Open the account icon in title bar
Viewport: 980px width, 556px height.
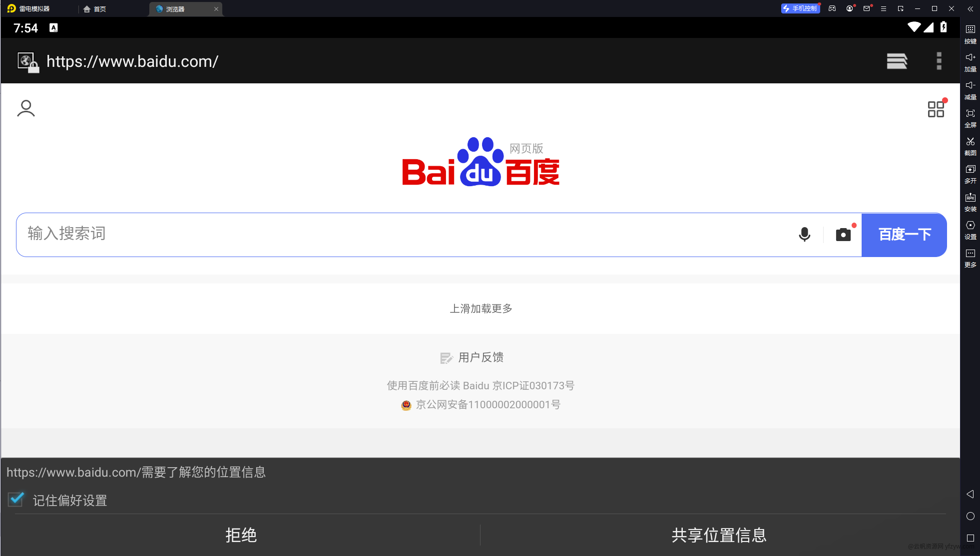[x=850, y=8]
